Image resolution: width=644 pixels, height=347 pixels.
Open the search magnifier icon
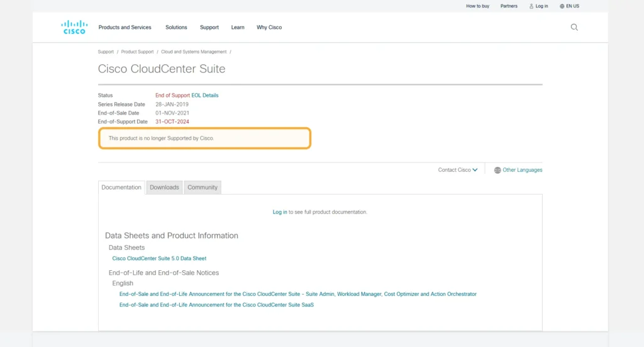[x=574, y=27]
